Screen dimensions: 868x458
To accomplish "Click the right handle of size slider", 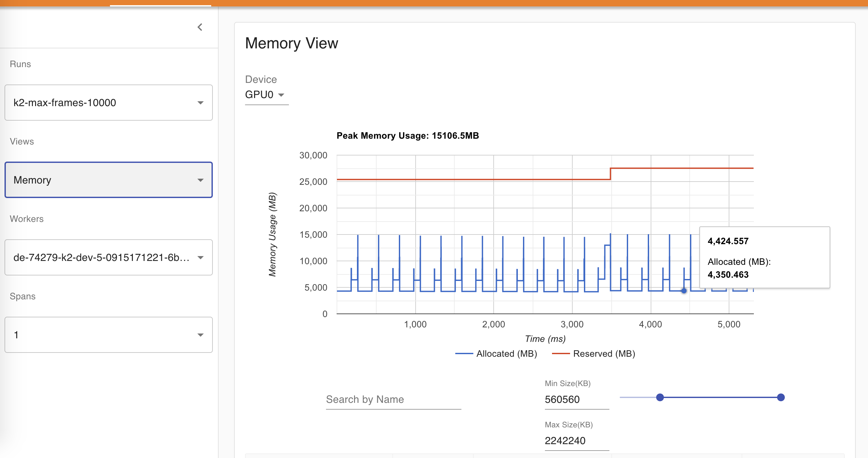I will click(x=781, y=397).
